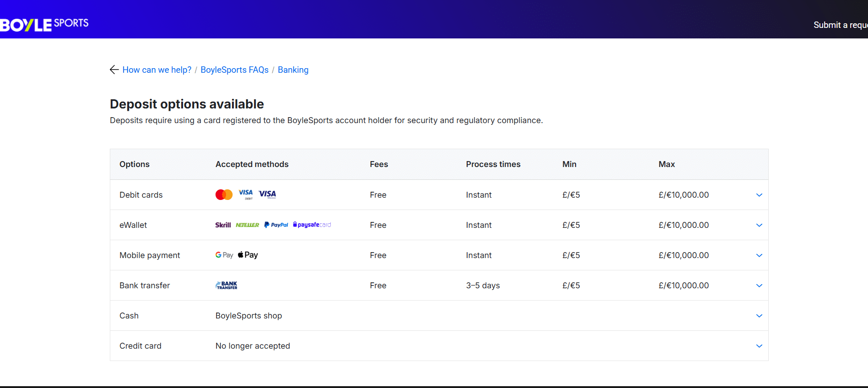868x388 pixels.
Task: Click the Credit card option label
Action: [x=140, y=346]
